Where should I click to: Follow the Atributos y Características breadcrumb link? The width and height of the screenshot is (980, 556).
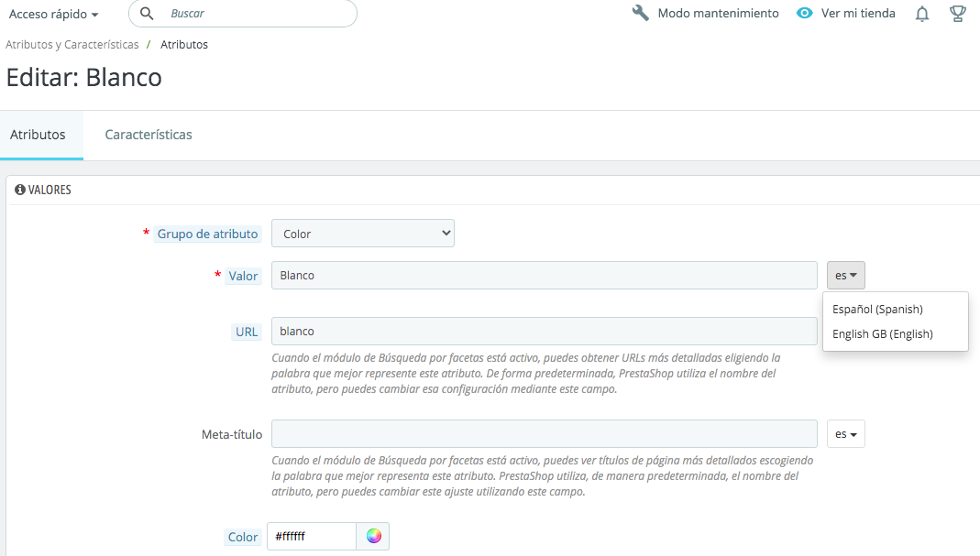pyautogui.click(x=72, y=45)
